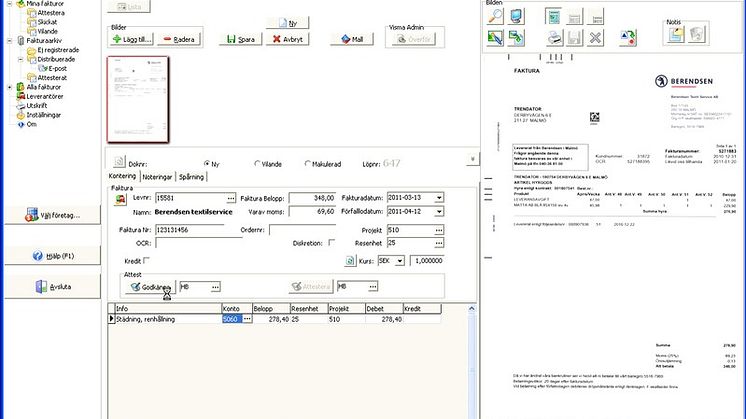Viewport: 746px width, 419px height.
Task: Open the Attestera folder under Mina fakturor
Action: pos(51,13)
